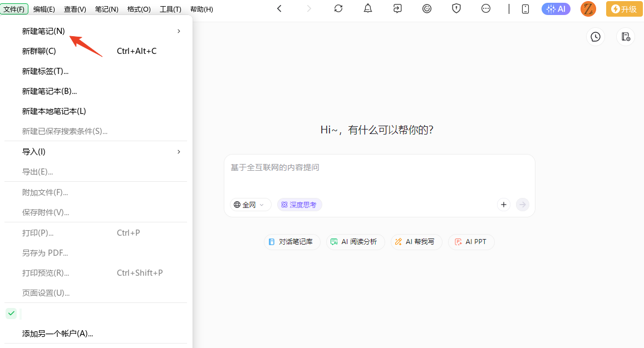Image resolution: width=644 pixels, height=348 pixels.
Task: Click the mobile phone icon
Action: (x=525, y=9)
